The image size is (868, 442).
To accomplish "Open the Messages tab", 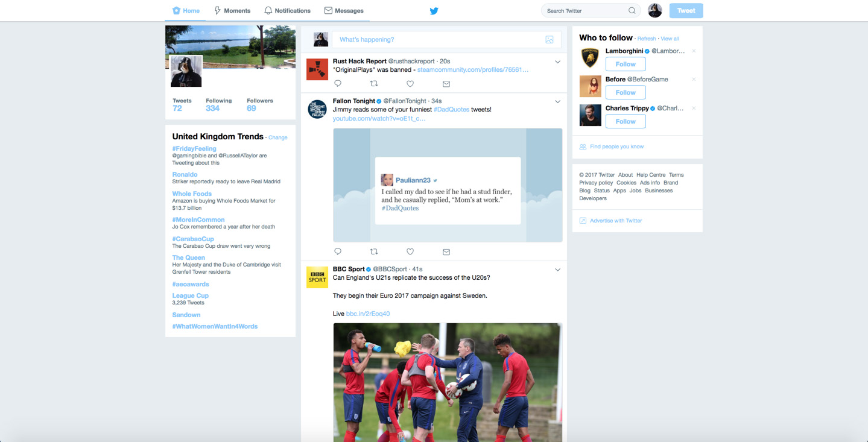I will [x=344, y=11].
